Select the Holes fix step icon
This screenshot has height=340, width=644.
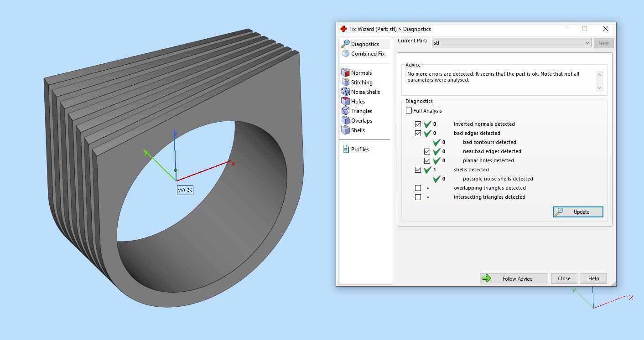(346, 101)
